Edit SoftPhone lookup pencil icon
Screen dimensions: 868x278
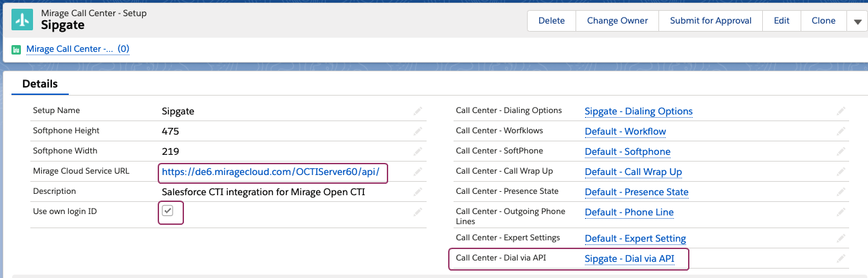coord(841,151)
